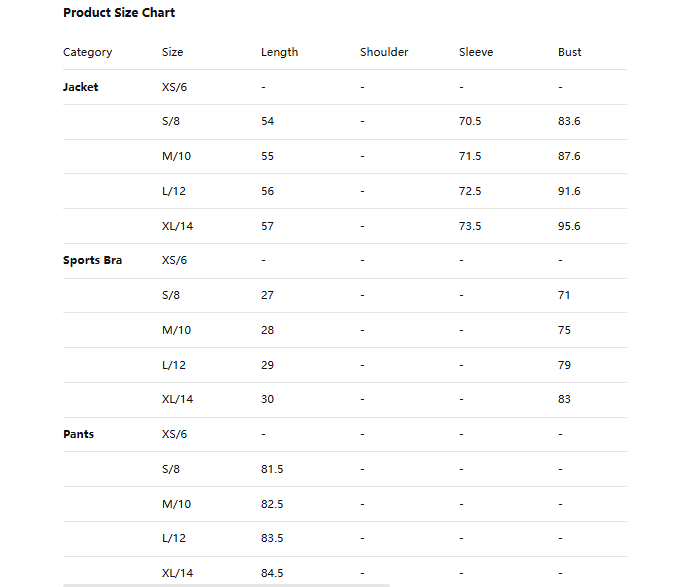Click Sports Bra bust value 83
The width and height of the screenshot is (678, 587).
pyautogui.click(x=564, y=399)
